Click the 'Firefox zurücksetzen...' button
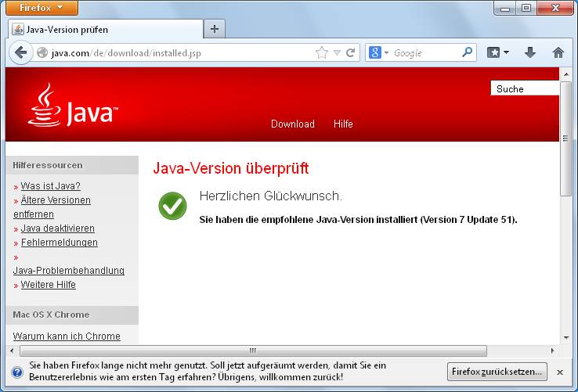 pyautogui.click(x=497, y=372)
